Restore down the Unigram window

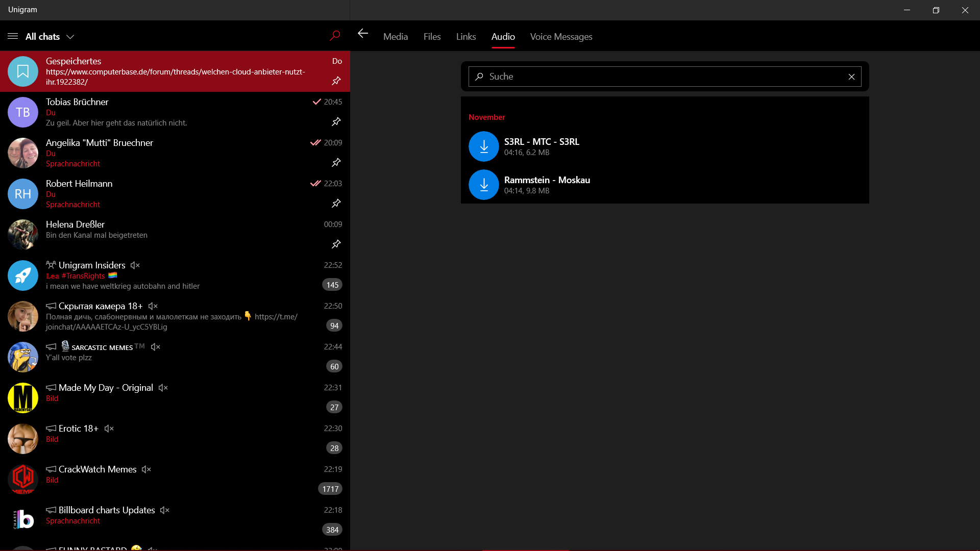pyautogui.click(x=936, y=10)
